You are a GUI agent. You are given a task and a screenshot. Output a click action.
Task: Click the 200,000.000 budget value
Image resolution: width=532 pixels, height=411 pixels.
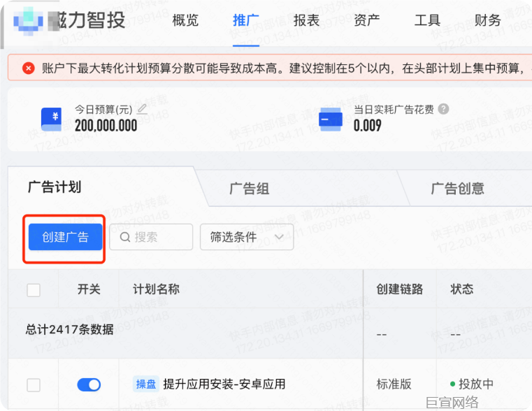point(106,126)
